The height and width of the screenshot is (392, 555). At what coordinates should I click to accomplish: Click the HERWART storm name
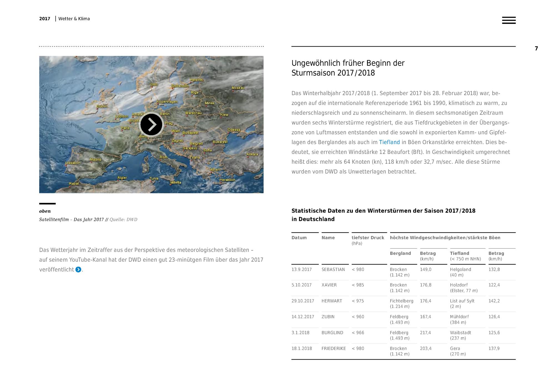coord(331,301)
